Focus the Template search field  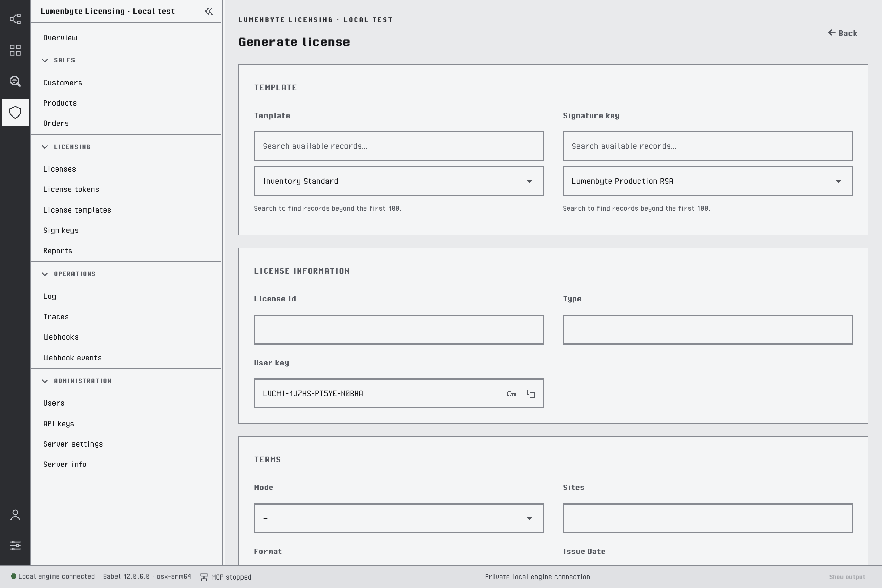[x=399, y=146]
